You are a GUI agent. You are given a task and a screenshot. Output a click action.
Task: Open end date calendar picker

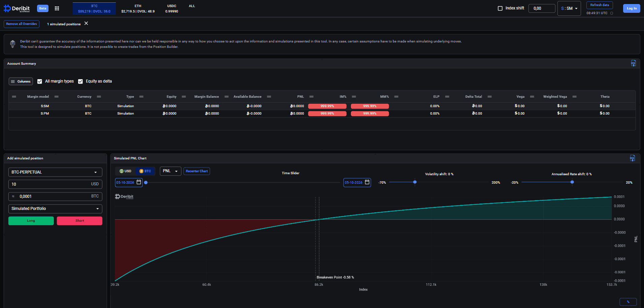[x=367, y=182]
